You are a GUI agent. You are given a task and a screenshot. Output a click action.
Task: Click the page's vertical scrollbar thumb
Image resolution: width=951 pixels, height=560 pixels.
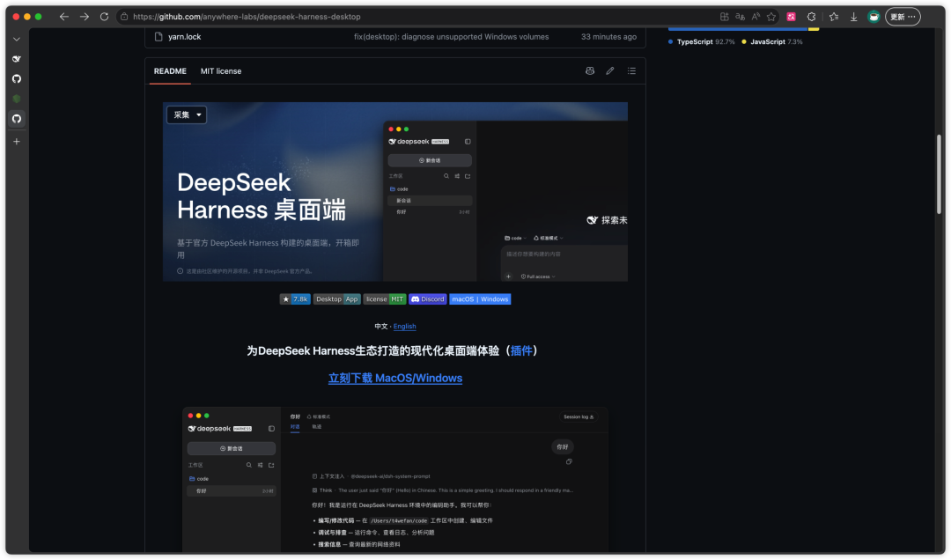pos(939,174)
